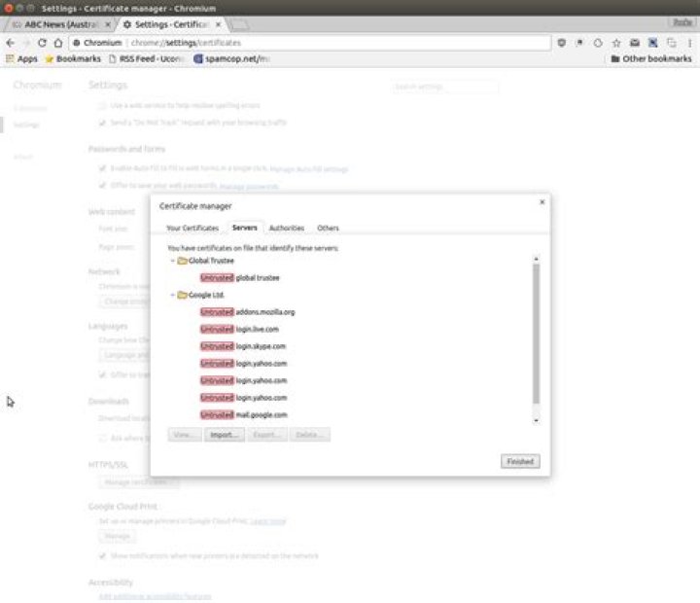Click the View... button

coord(185,435)
